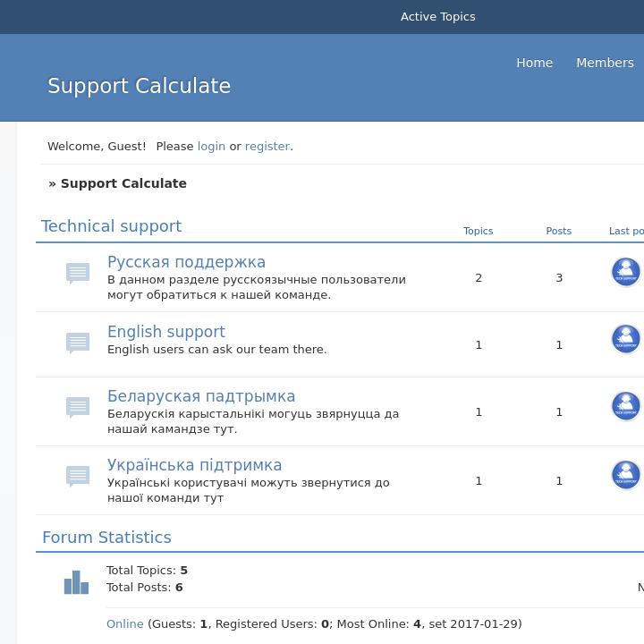
Task: Go to the Home navigation item
Action: pos(534,63)
